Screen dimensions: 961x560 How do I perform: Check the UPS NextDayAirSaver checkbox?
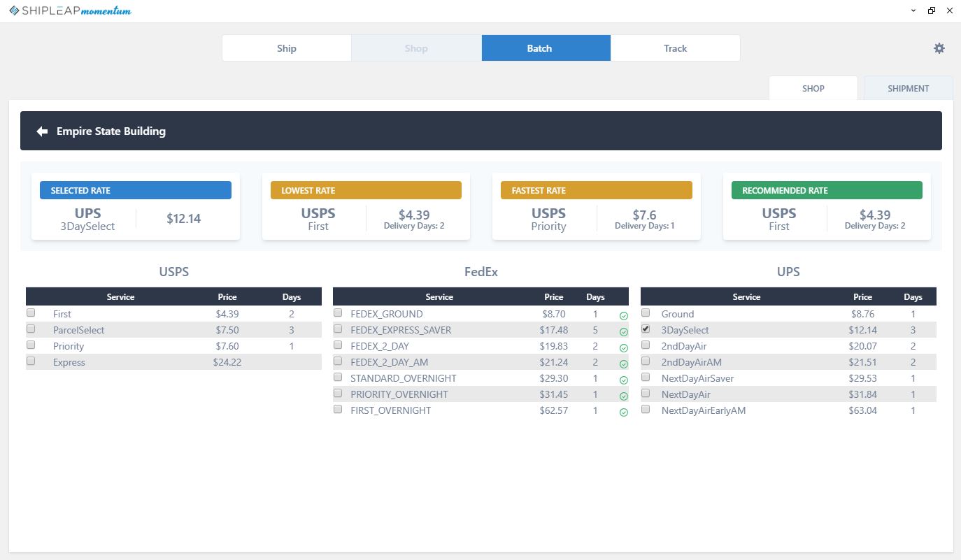tap(646, 377)
